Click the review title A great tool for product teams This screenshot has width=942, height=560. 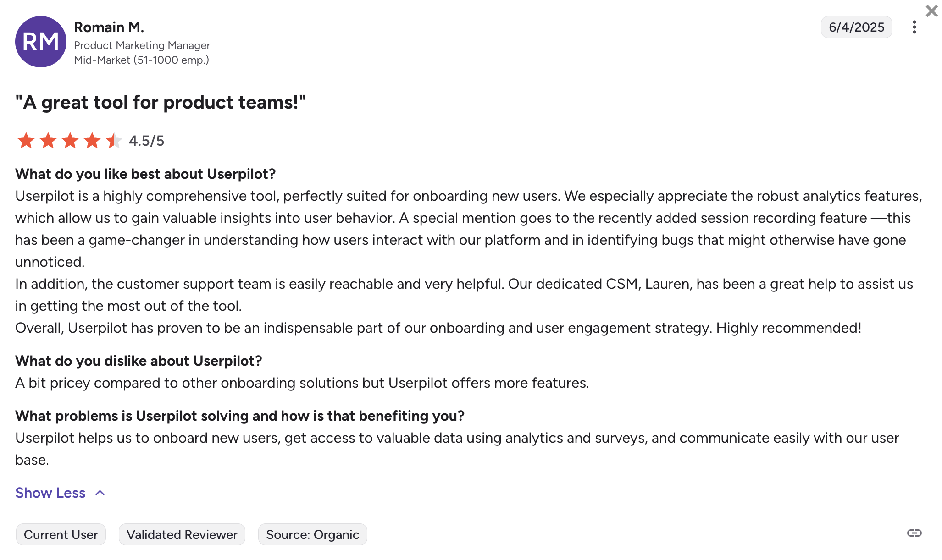pyautogui.click(x=161, y=102)
